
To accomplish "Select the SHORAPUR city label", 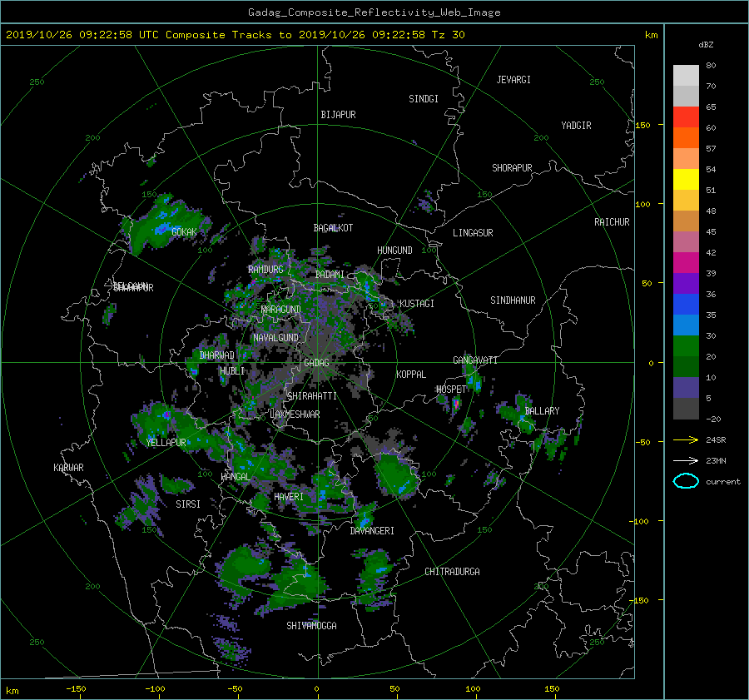I will 512,168.
